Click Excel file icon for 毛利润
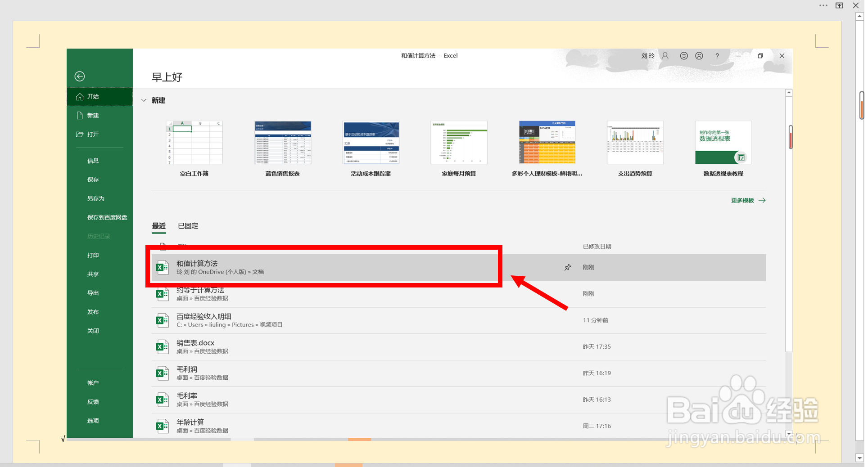The image size is (868, 467). 162,373
